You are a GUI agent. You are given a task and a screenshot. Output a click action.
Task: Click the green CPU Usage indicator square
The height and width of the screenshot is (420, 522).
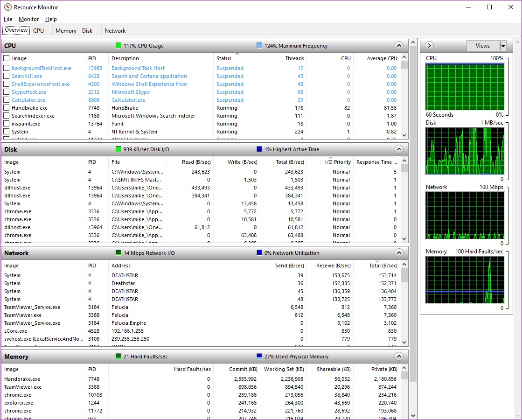(x=118, y=46)
